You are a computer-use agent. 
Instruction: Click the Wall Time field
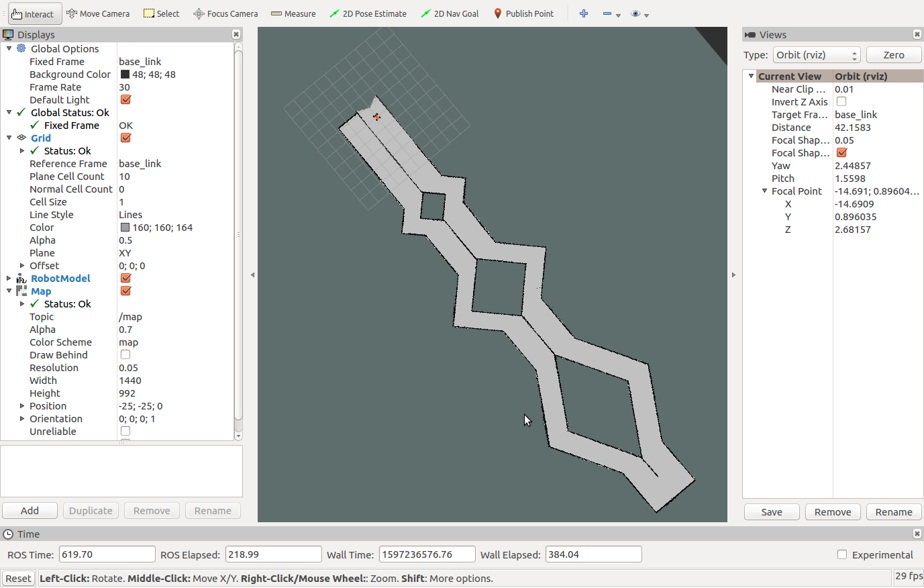click(427, 554)
